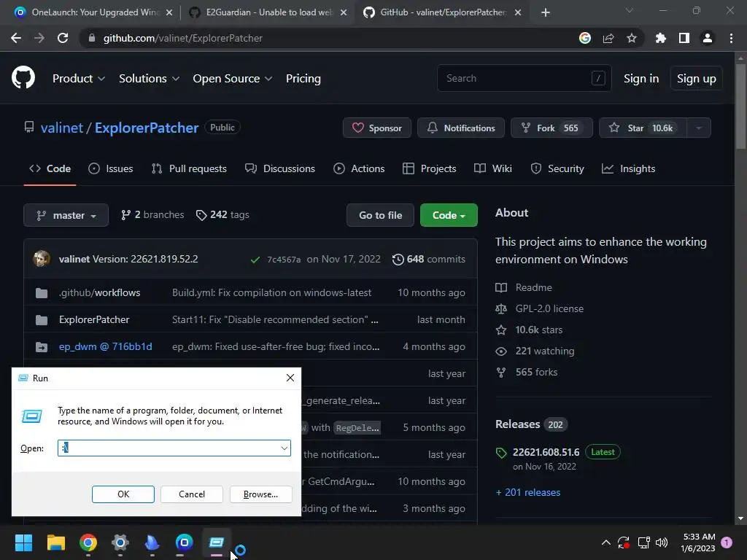The width and height of the screenshot is (747, 560).
Task: Switch to the Wiki tab
Action: (493, 168)
